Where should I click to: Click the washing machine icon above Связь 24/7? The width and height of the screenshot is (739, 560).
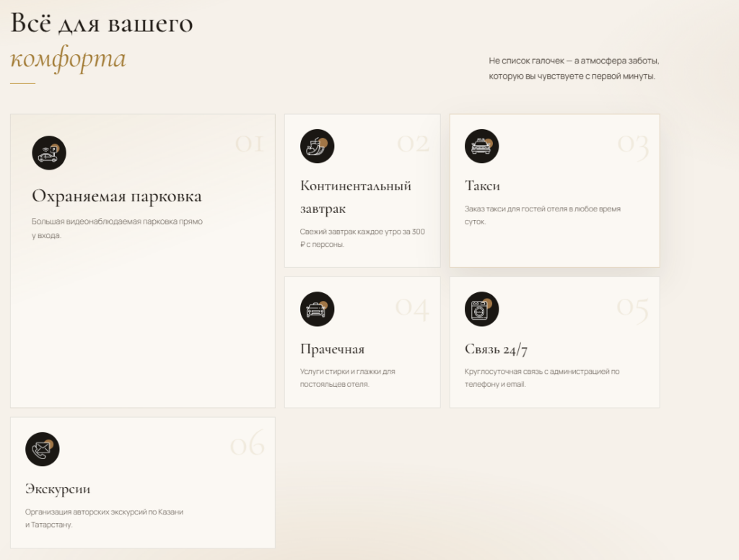(x=481, y=309)
